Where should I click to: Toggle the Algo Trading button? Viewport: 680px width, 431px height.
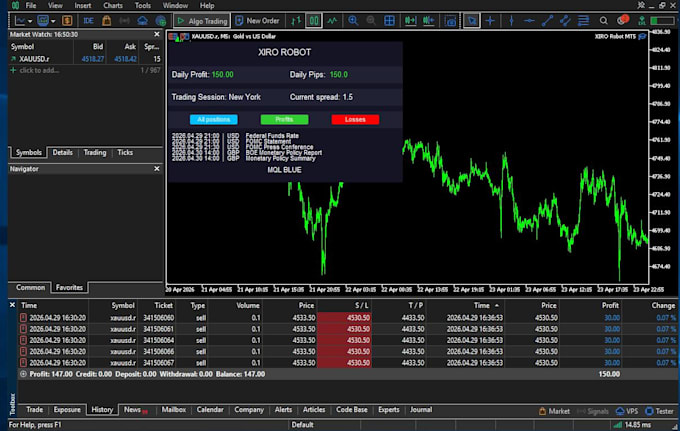point(202,21)
